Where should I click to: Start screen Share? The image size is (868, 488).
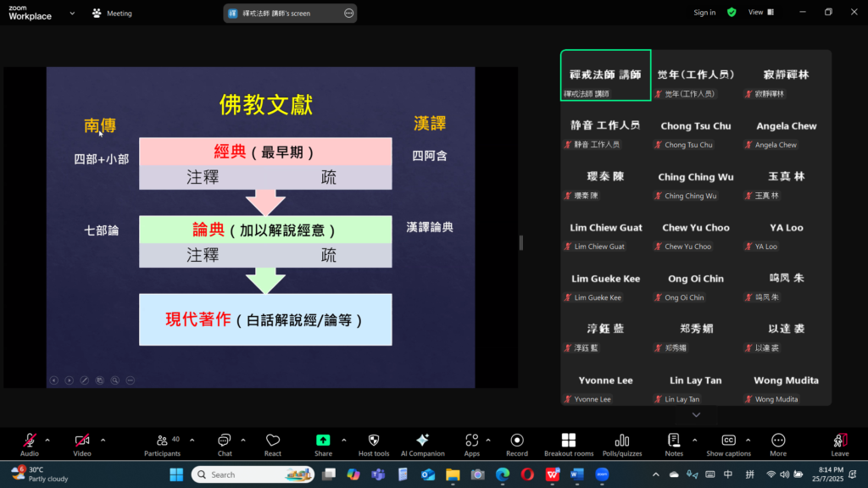pyautogui.click(x=323, y=444)
